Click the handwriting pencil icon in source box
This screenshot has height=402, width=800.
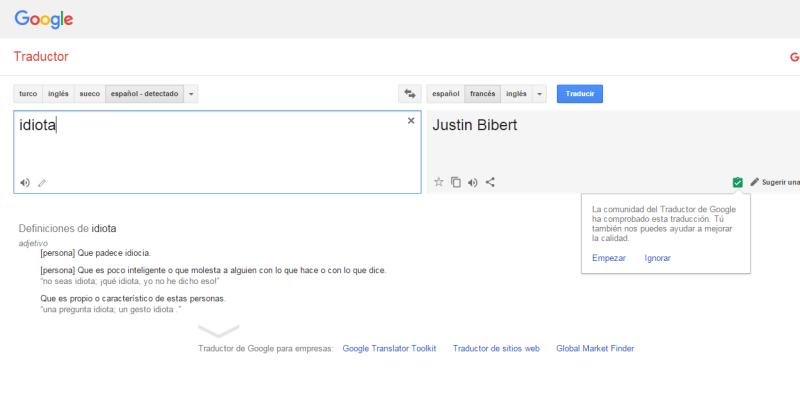click(42, 183)
